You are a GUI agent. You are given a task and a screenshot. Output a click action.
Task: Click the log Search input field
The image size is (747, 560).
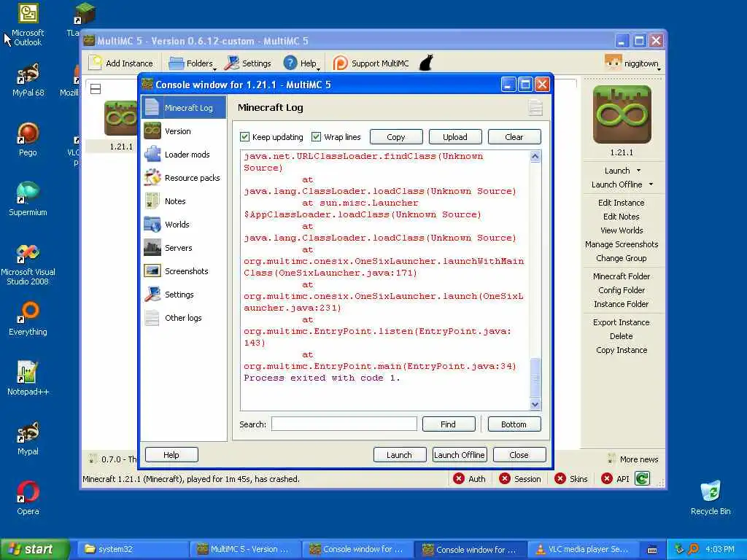click(344, 424)
